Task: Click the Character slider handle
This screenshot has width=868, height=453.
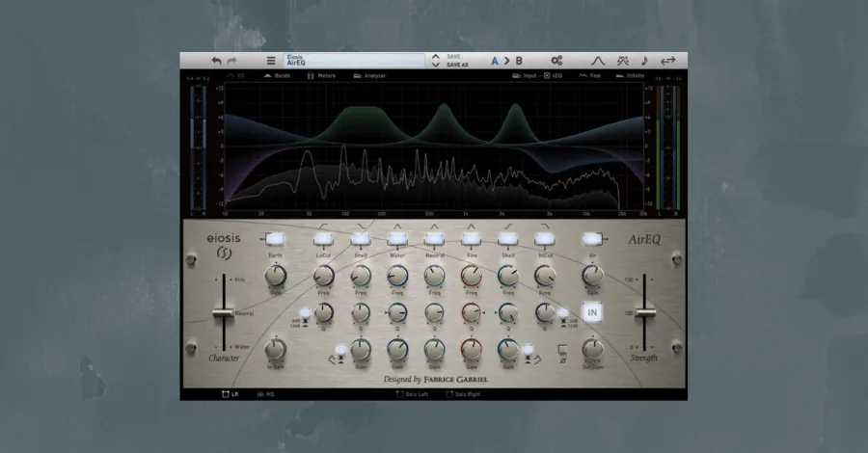Action: [223, 313]
